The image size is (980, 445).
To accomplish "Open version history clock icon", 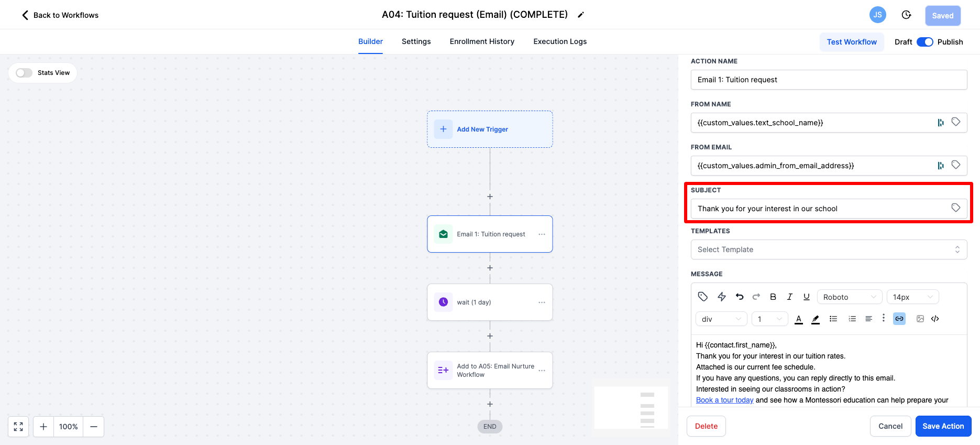I will pyautogui.click(x=906, y=15).
